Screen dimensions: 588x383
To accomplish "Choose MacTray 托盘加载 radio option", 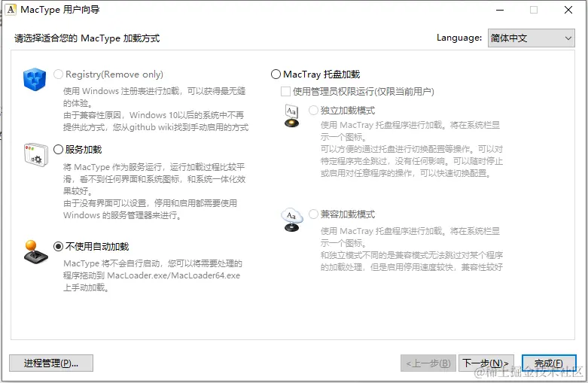I will (x=276, y=74).
